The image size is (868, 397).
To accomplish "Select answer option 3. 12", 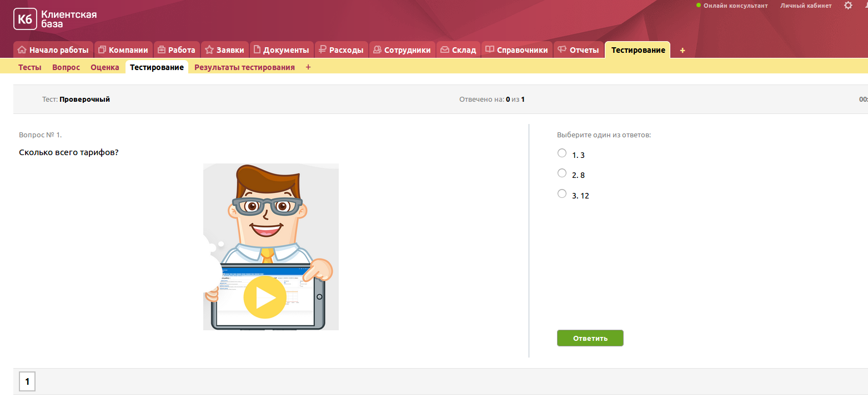I will (x=561, y=193).
